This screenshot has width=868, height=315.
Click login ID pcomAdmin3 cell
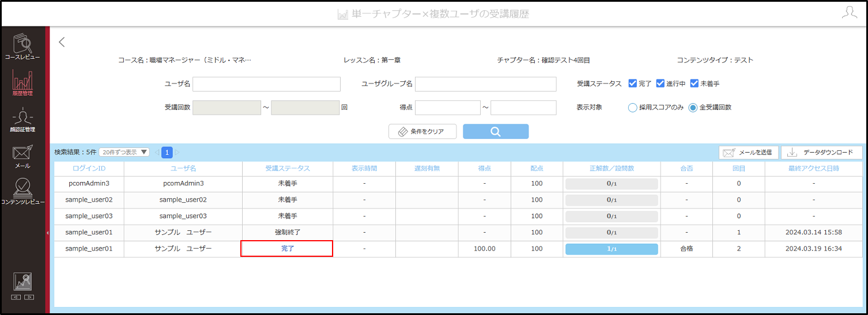click(x=89, y=183)
